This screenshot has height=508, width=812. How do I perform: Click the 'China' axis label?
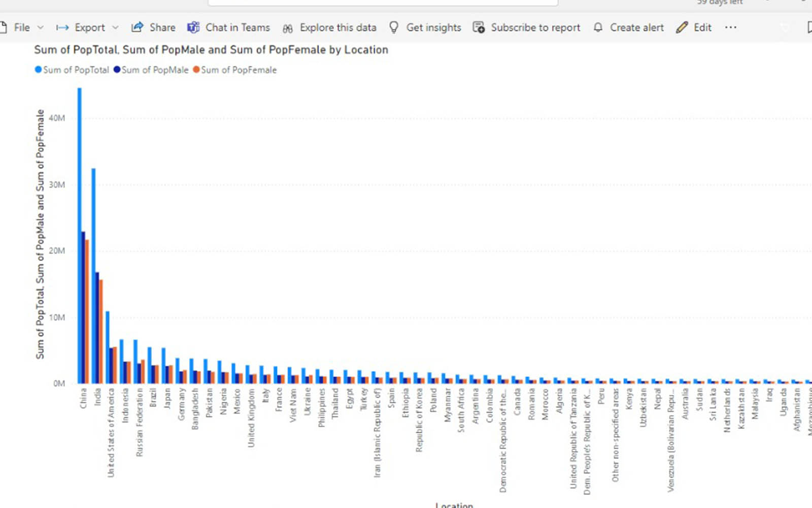point(83,398)
